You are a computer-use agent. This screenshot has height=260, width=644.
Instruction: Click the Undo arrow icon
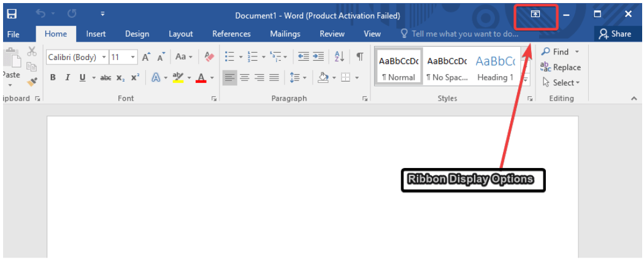(40, 14)
